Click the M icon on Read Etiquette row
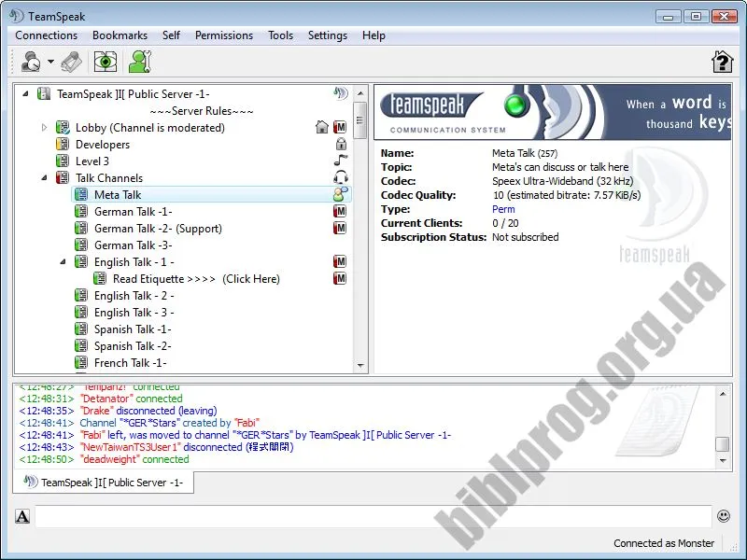This screenshot has width=747, height=560. 340,278
